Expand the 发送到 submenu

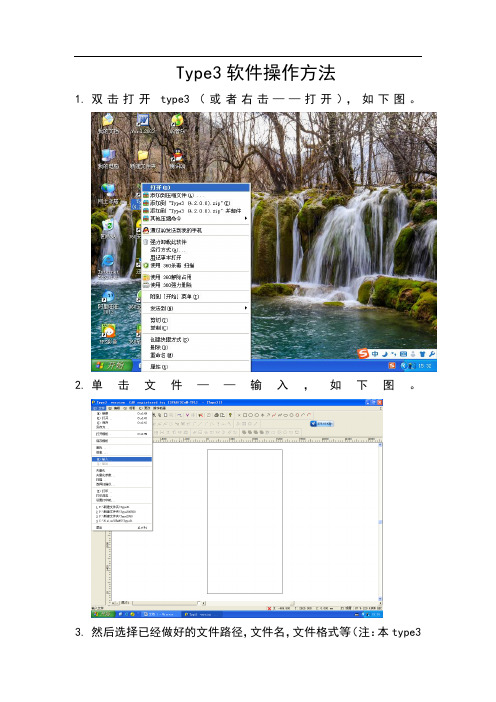(196, 308)
